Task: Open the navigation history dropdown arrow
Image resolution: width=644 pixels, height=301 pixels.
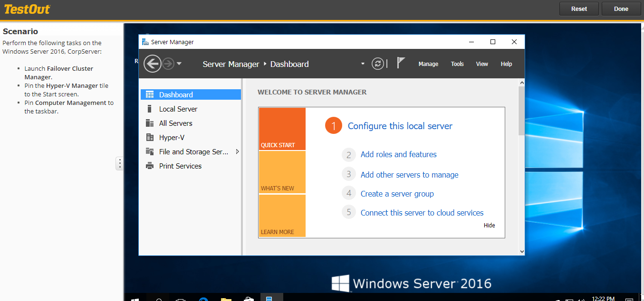Action: (x=179, y=64)
